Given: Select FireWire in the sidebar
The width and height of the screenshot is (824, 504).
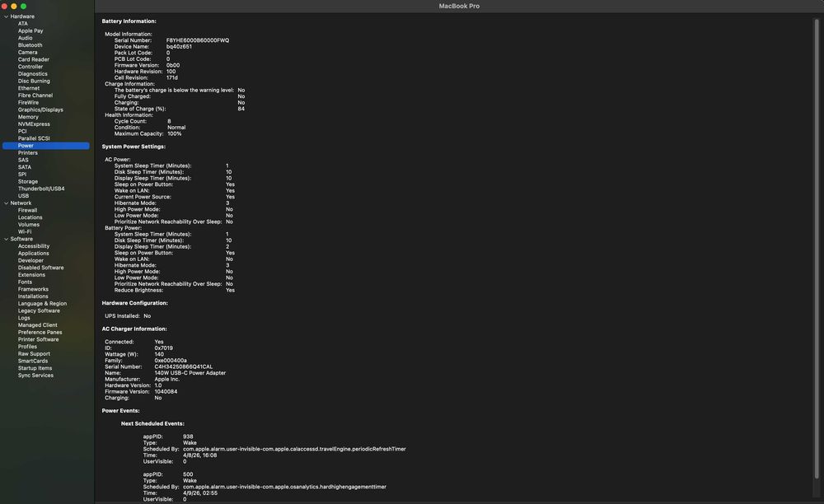Looking at the screenshot, I should [x=28, y=102].
